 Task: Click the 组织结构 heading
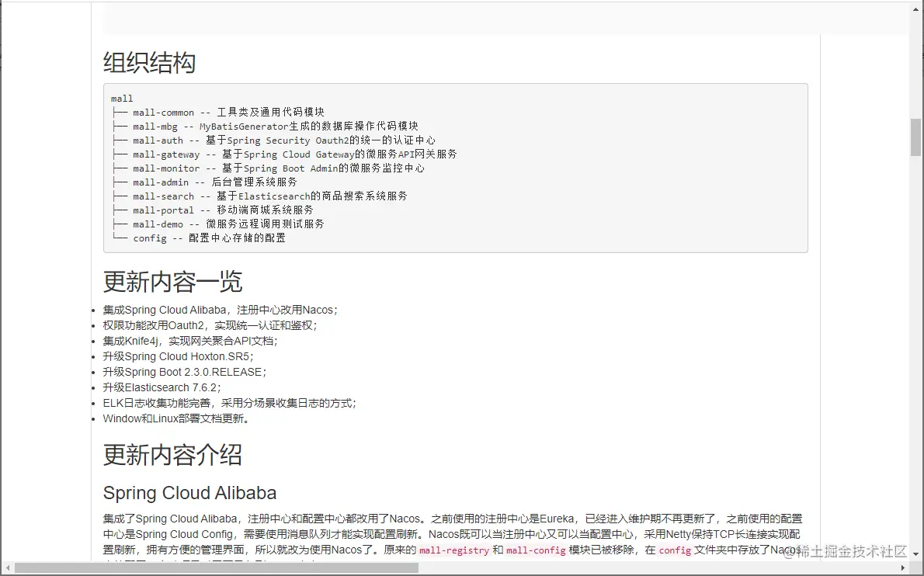(x=149, y=62)
